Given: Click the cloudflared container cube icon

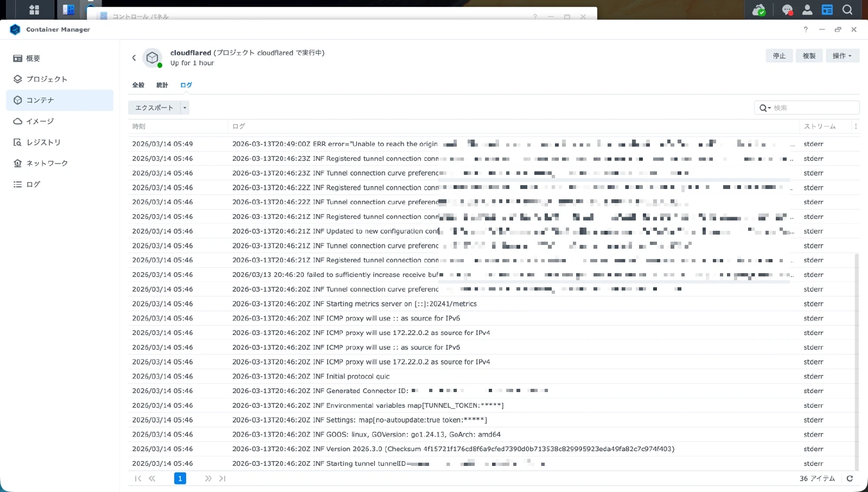Looking at the screenshot, I should click(x=152, y=58).
